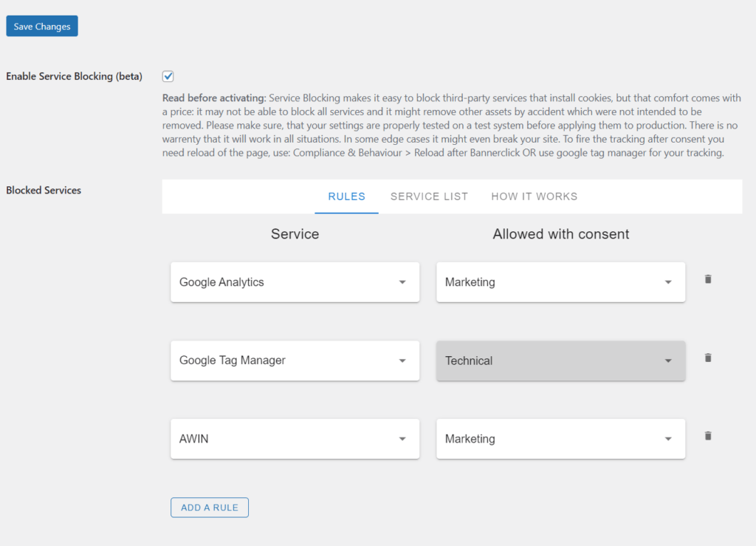Click the Add a Rule button

point(210,508)
